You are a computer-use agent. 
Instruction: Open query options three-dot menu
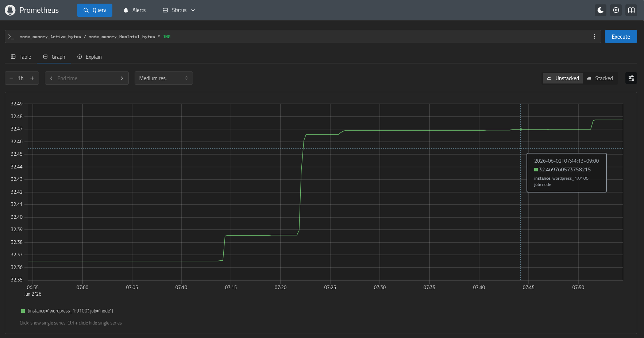[595, 36]
